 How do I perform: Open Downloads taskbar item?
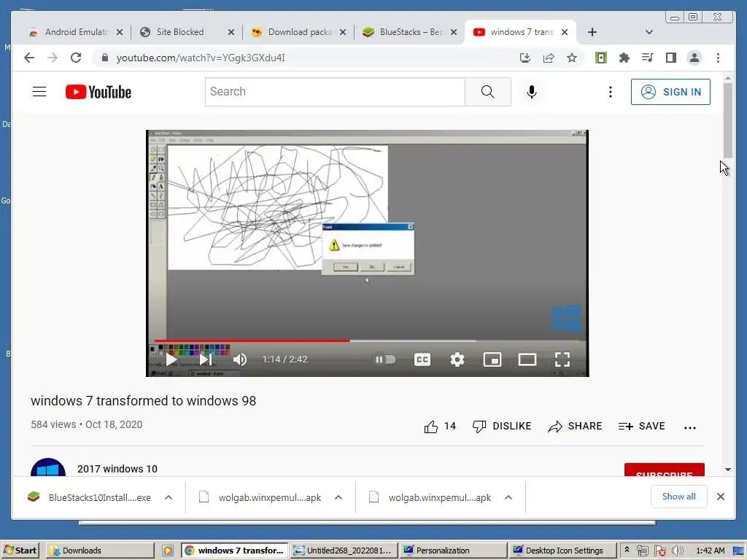[x=100, y=551]
